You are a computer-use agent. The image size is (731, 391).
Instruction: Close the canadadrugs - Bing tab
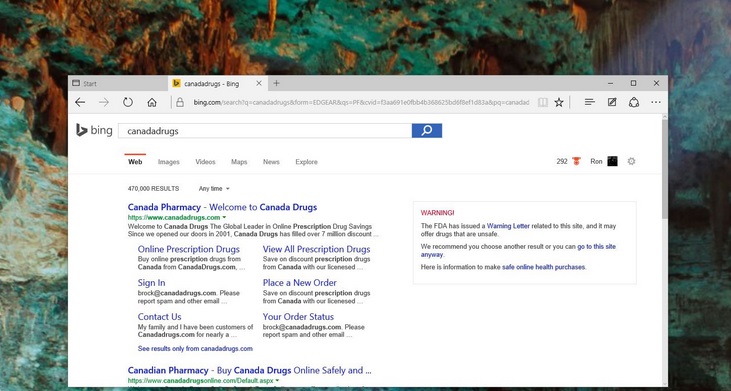259,83
